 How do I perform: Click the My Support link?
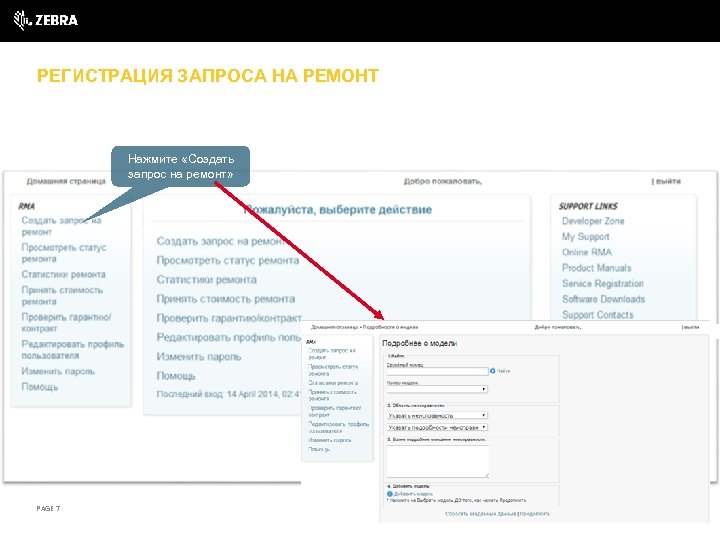click(x=585, y=236)
